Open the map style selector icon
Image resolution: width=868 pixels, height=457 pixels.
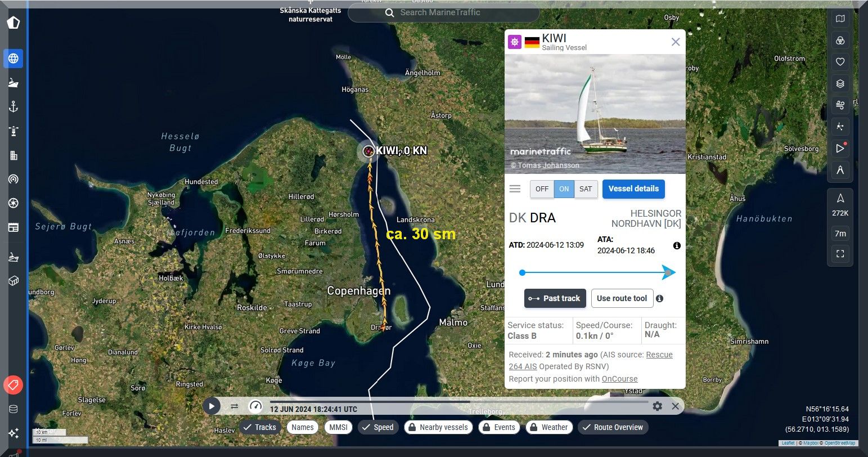point(840,19)
